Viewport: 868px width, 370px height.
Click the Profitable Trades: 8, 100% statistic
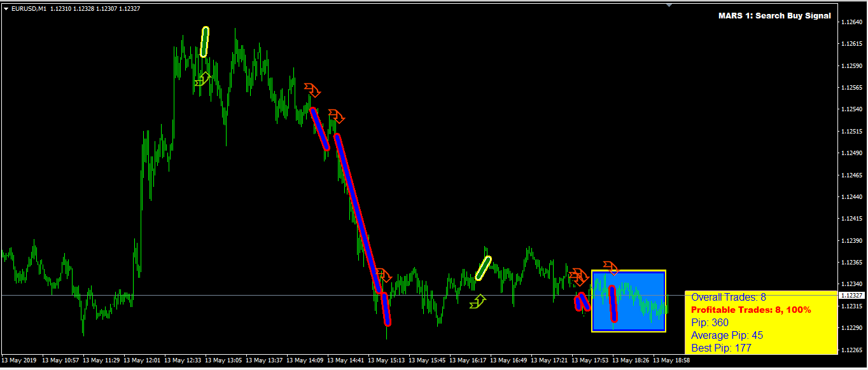tap(751, 310)
